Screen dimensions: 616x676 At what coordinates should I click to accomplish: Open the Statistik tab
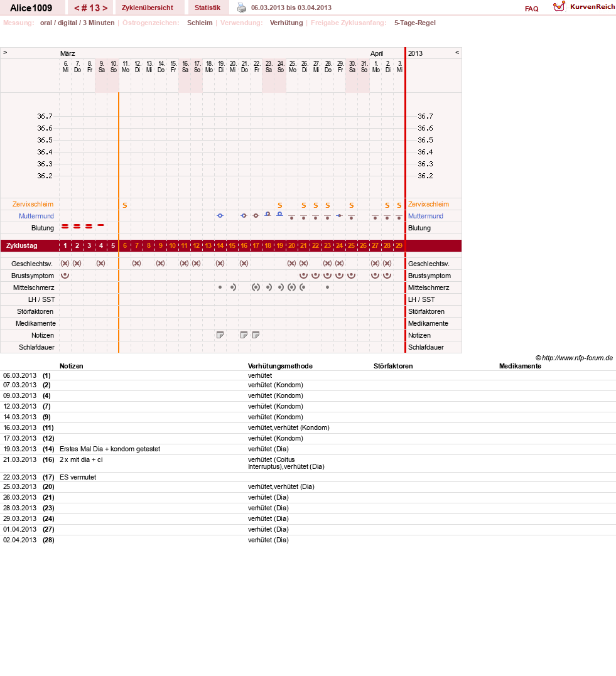tap(207, 8)
